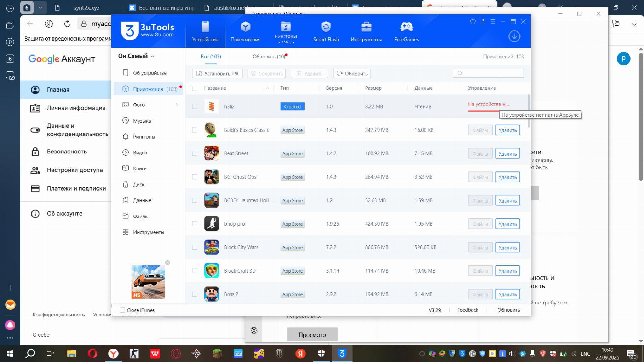Open 3uTools from the Windows taskbar
This screenshot has height=362, width=644.
pyautogui.click(x=342, y=354)
